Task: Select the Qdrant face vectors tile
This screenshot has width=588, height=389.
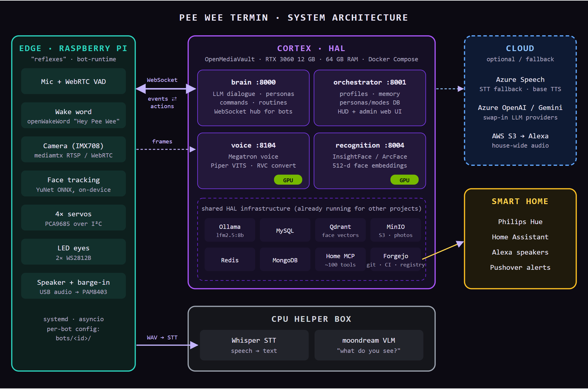Action: pos(340,230)
